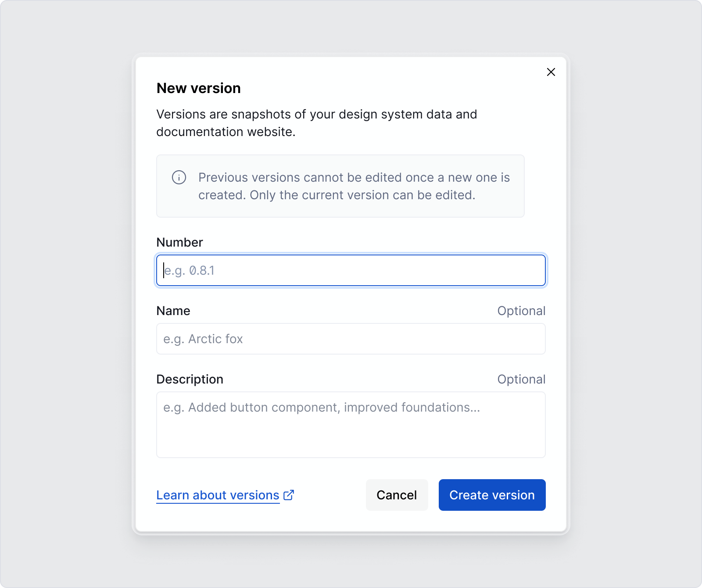
Task: Click the versions snapshot description text
Action: pyautogui.click(x=316, y=122)
